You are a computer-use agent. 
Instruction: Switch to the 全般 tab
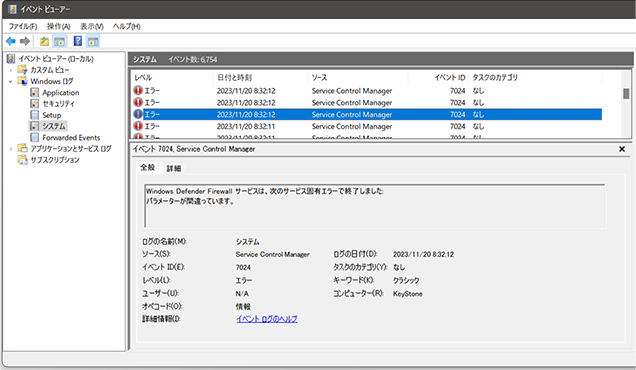coord(148,167)
